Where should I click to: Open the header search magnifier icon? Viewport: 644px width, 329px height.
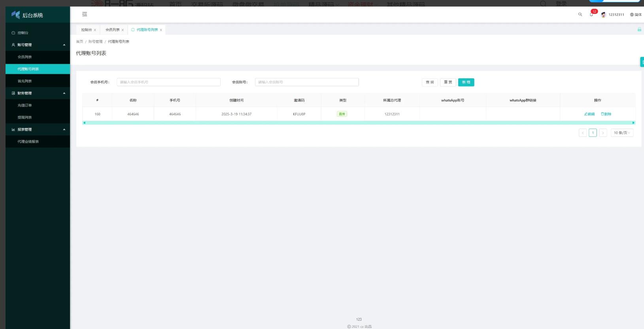[580, 15]
